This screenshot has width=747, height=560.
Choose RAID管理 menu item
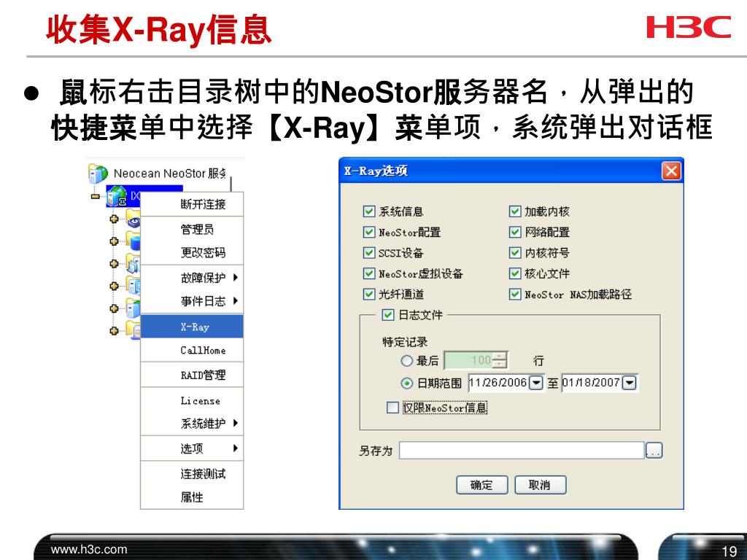click(x=192, y=376)
